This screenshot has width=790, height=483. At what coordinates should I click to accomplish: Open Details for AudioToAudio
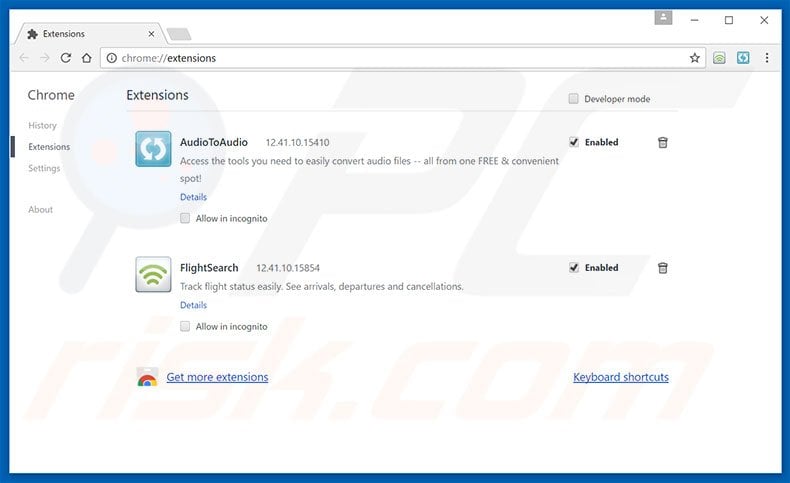[193, 197]
